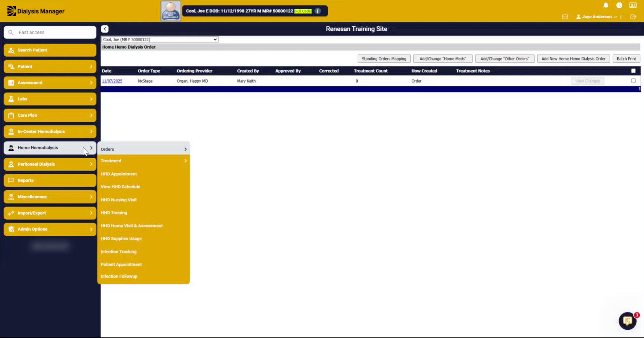The image size is (644, 338).
Task: Select Infection Tracking
Action: (x=119, y=252)
